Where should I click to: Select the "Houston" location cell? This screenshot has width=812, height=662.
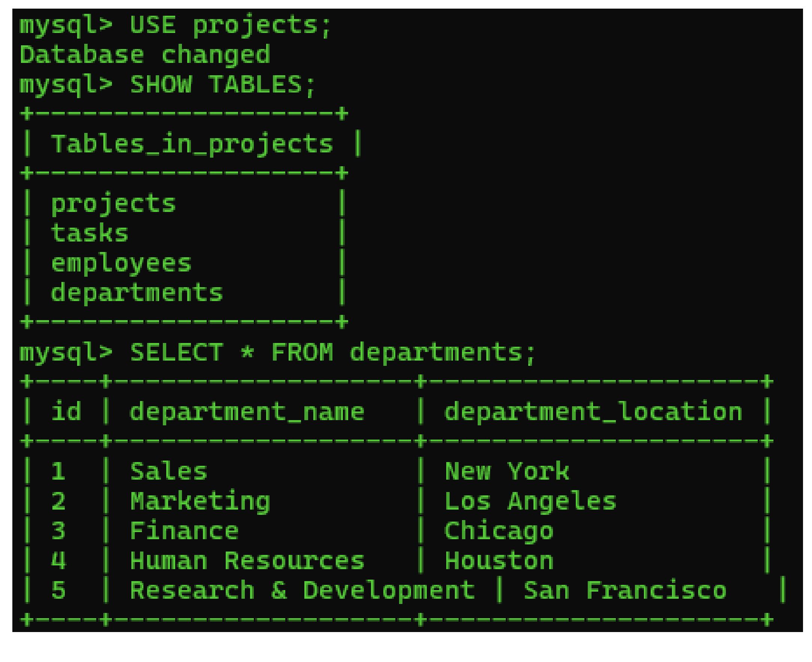coord(499,561)
